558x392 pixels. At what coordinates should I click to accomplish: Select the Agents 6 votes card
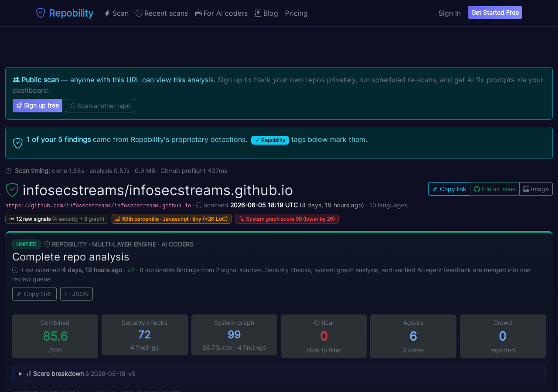(x=413, y=336)
